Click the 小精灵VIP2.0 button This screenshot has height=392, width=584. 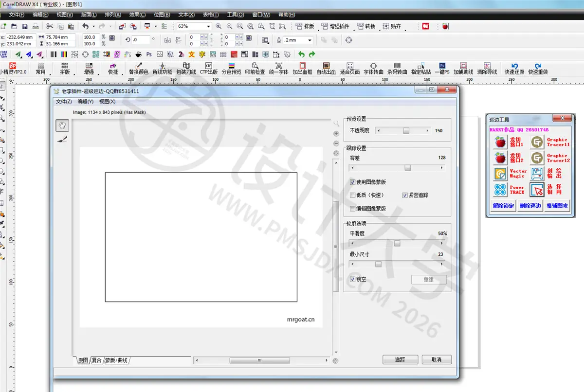click(14, 69)
